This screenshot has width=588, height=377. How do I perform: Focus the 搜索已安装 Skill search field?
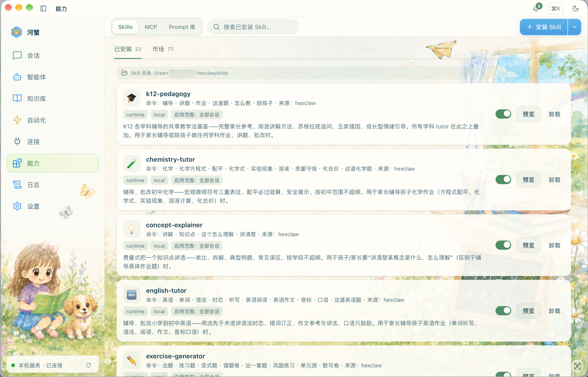click(253, 27)
